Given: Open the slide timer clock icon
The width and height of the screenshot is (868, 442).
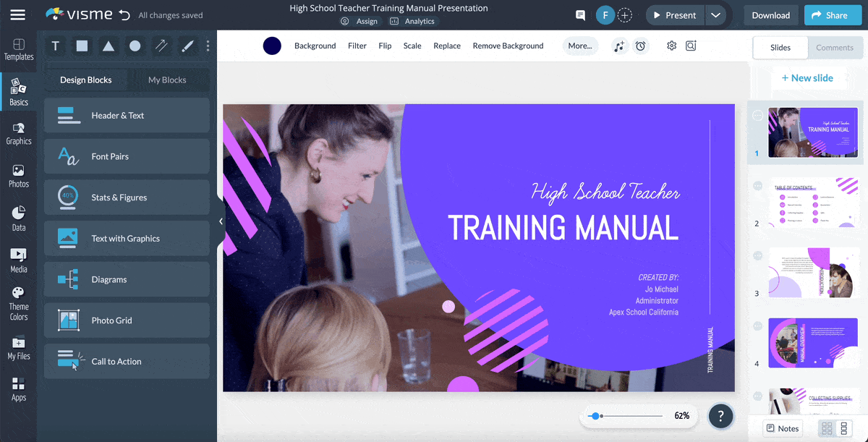Looking at the screenshot, I should [x=641, y=46].
